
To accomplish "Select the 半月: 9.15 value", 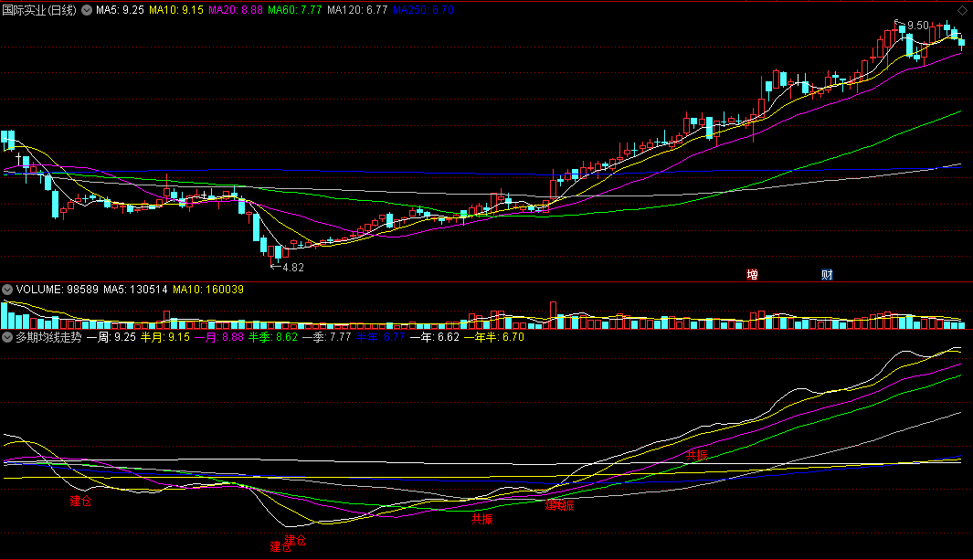I will tap(165, 337).
